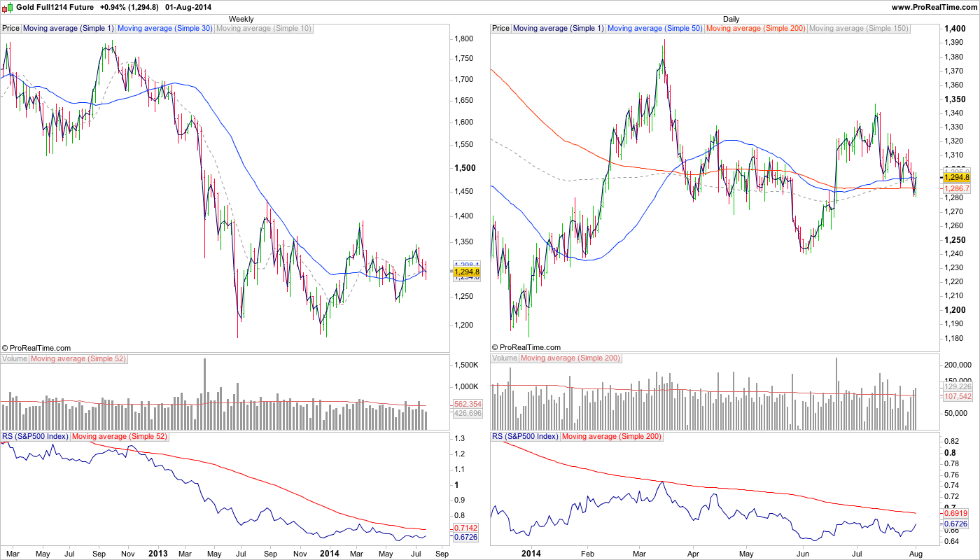Image resolution: width=980 pixels, height=560 pixels.
Task: Click the 1,294.8 price tag on Daily axis
Action: 956,178
